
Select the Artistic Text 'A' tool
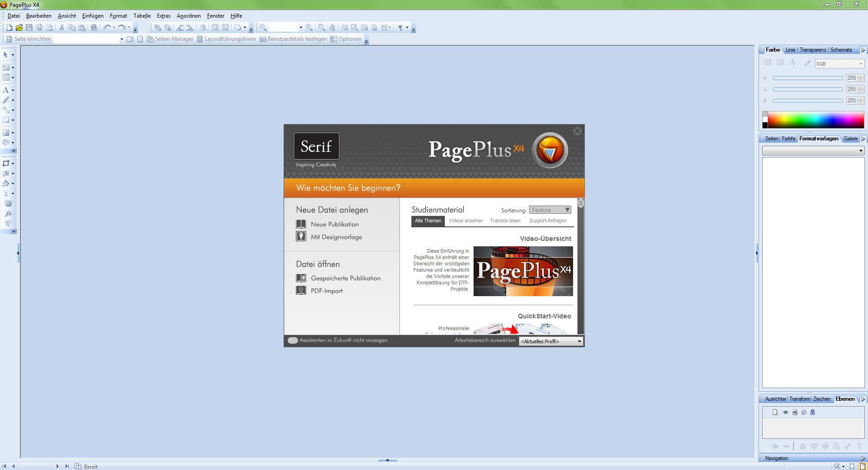coord(6,90)
